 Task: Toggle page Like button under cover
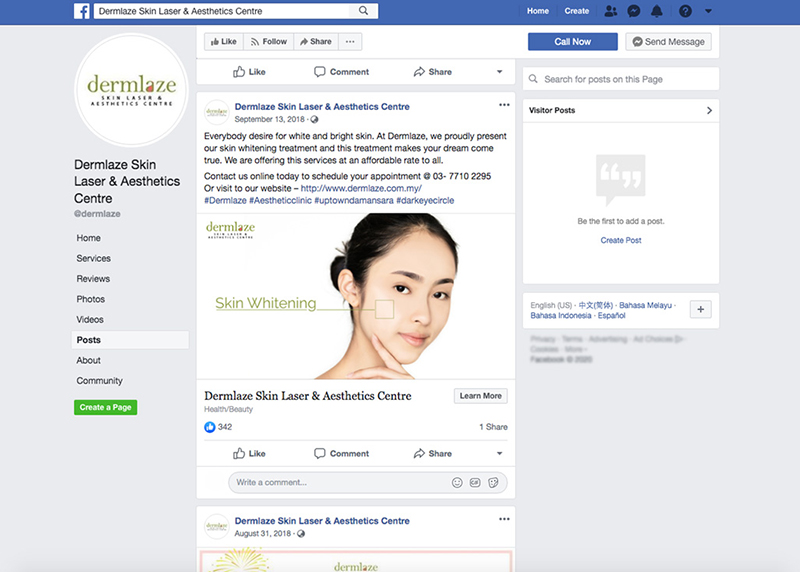click(x=222, y=42)
